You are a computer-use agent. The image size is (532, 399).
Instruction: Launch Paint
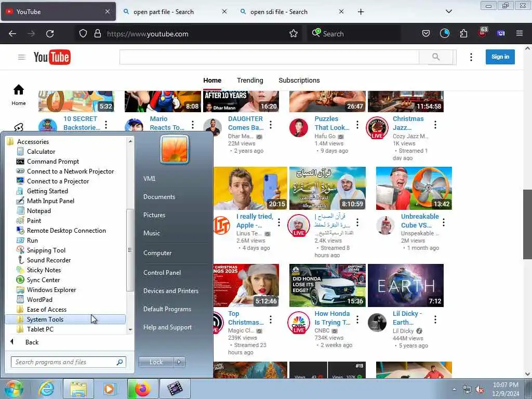[34, 220]
